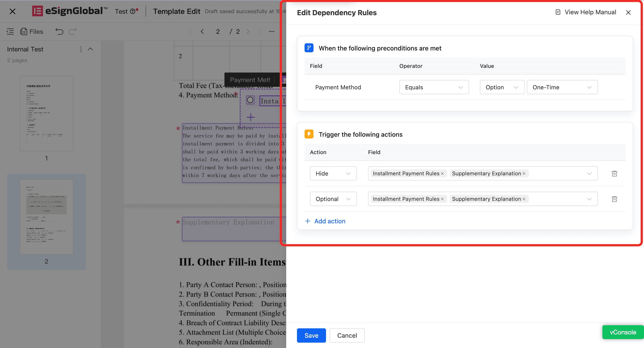
Task: Open the Equals operator dropdown
Action: pyautogui.click(x=434, y=87)
